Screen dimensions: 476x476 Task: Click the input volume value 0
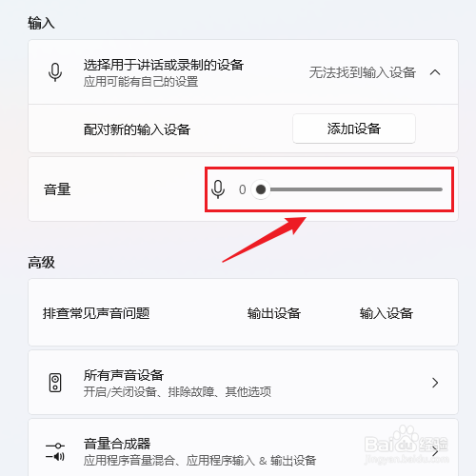coord(243,189)
